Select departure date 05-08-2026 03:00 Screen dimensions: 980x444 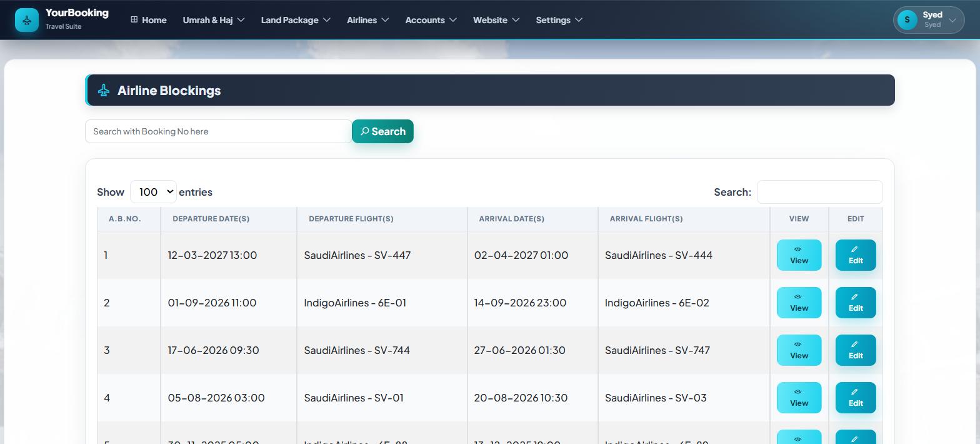[216, 398]
